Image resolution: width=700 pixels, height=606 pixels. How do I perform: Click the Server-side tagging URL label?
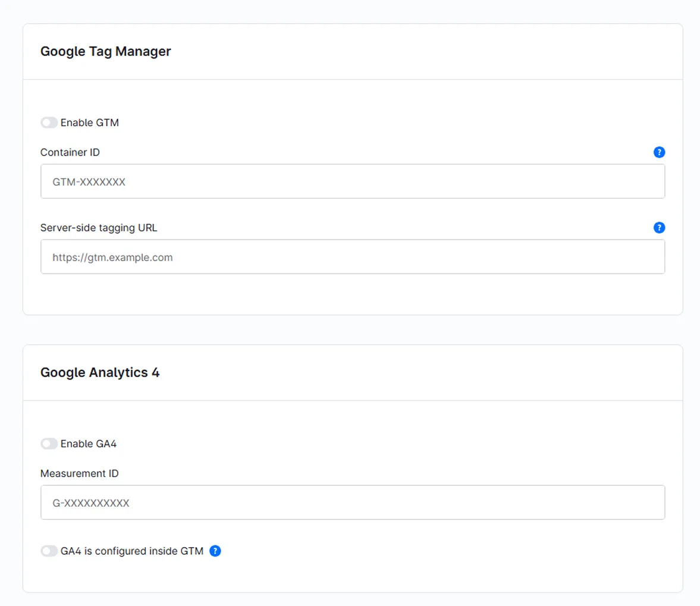click(99, 228)
